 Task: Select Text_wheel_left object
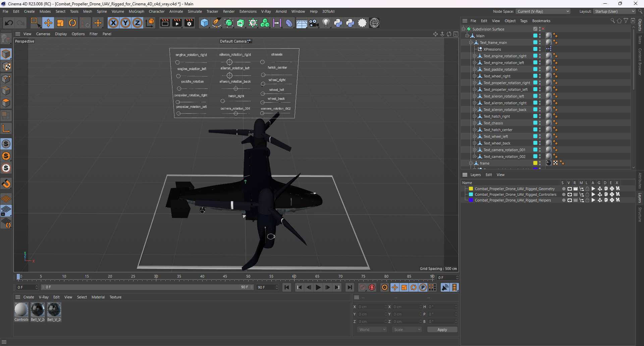click(495, 136)
